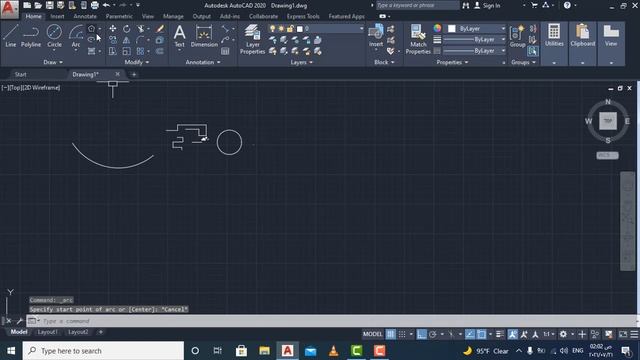Insert a Table from Annotation panel
Screen dimensions: 640x360
(225, 51)
